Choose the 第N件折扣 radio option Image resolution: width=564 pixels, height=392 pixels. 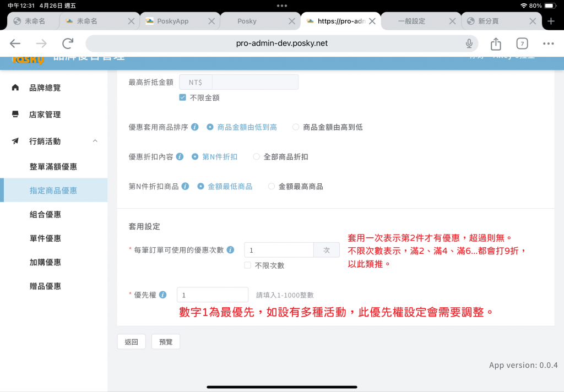[x=195, y=157]
